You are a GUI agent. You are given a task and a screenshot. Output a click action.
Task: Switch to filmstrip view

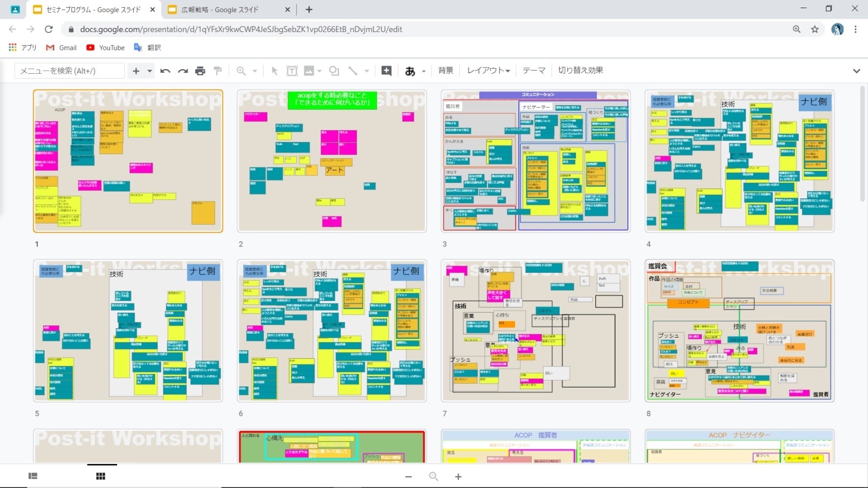(x=33, y=476)
